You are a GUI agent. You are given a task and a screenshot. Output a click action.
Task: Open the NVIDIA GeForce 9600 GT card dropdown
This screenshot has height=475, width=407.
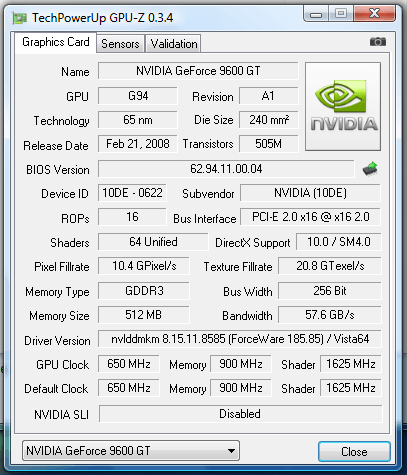[131, 451]
